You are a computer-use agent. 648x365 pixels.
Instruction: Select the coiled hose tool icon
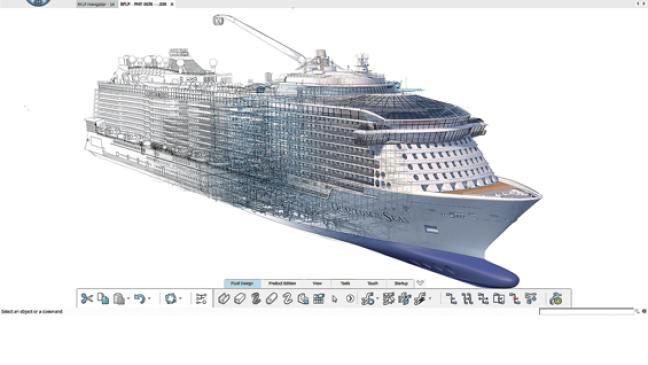tap(255, 298)
